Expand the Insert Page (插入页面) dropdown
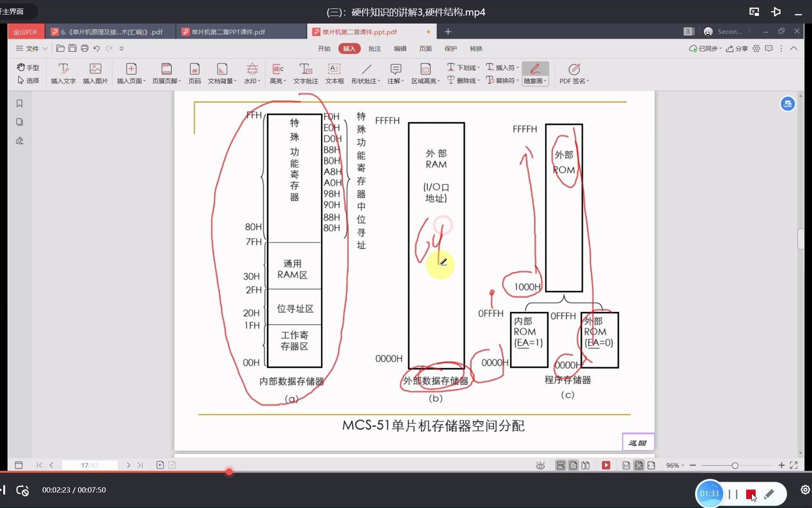Viewport: 812px width, 508px height. coord(131,73)
